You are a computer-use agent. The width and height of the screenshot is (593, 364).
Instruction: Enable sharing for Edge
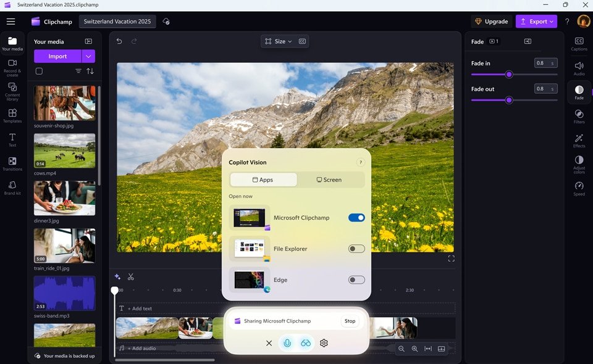(x=356, y=280)
